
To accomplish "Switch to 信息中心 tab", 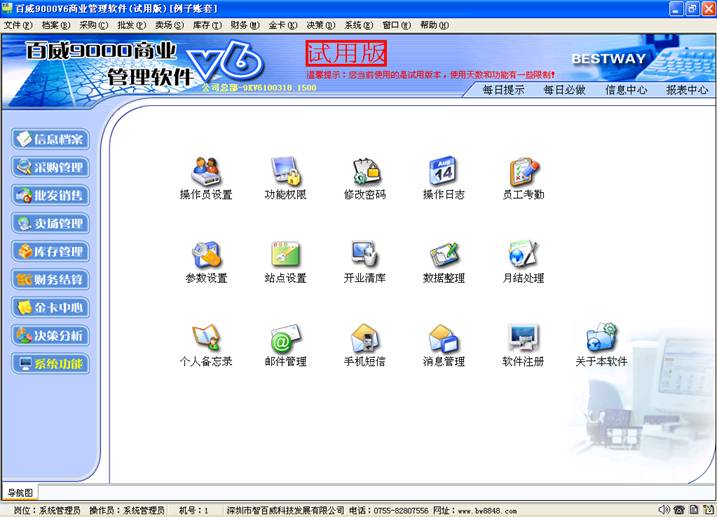I will (626, 90).
